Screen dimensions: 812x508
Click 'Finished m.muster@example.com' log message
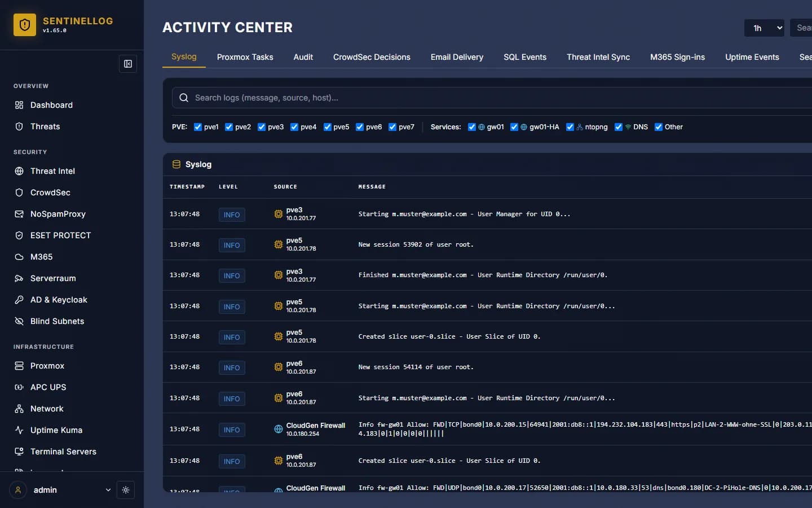pyautogui.click(x=483, y=275)
